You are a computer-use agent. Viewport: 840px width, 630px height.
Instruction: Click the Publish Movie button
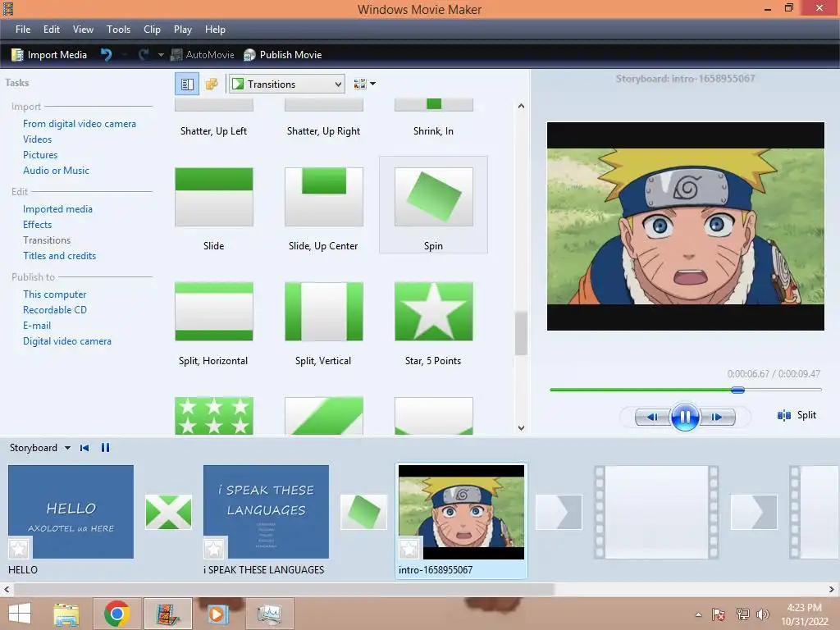(283, 55)
